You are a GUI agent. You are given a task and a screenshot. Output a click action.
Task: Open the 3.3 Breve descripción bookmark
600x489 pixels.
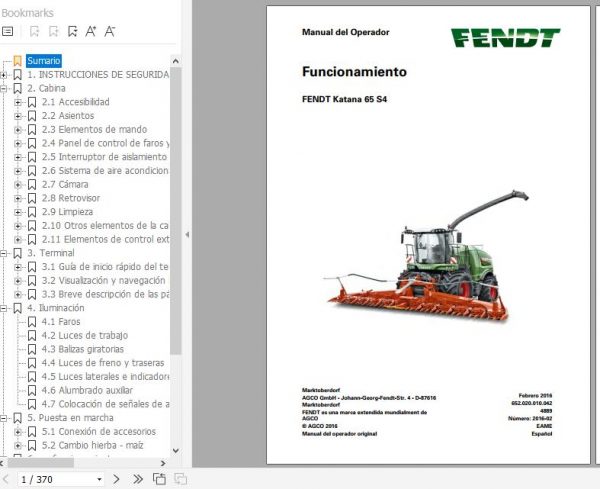[105, 294]
